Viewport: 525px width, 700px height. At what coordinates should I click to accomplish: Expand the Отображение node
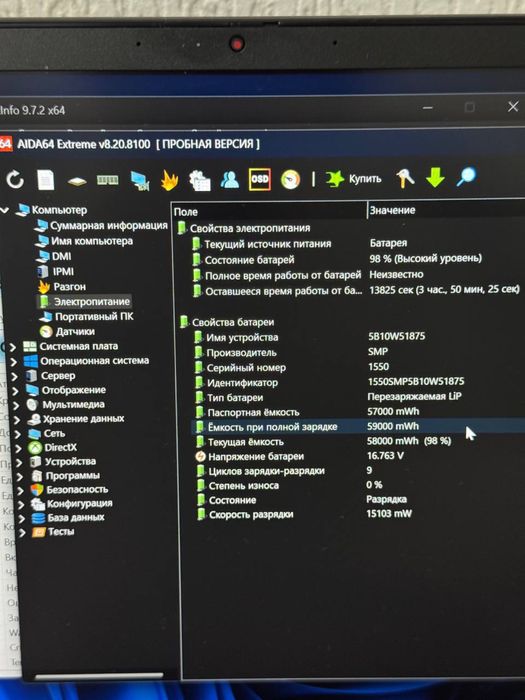[16, 391]
